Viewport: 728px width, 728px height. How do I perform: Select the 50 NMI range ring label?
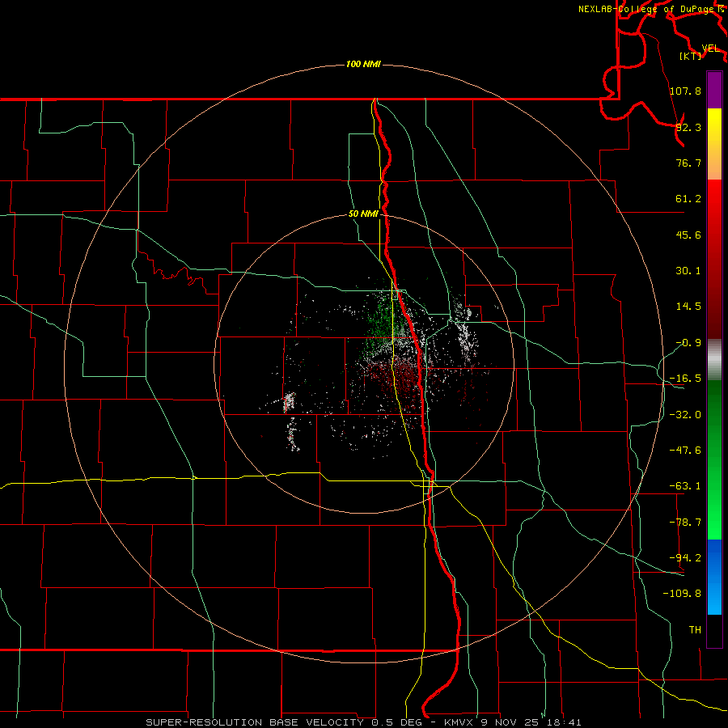pyautogui.click(x=363, y=214)
